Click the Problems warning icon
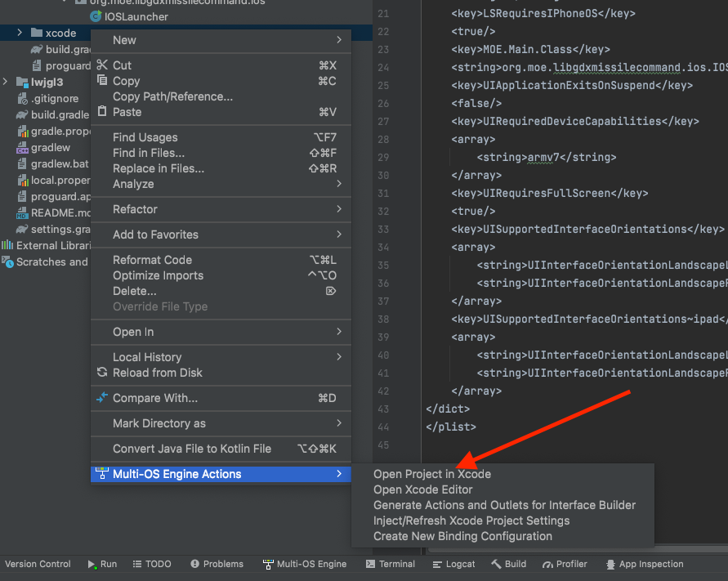Image resolution: width=728 pixels, height=581 pixels. (x=195, y=564)
